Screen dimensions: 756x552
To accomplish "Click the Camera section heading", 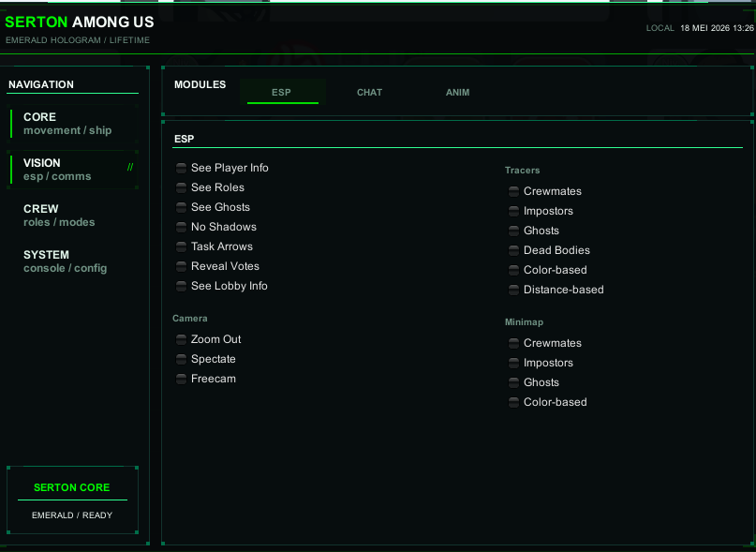I will [x=190, y=319].
